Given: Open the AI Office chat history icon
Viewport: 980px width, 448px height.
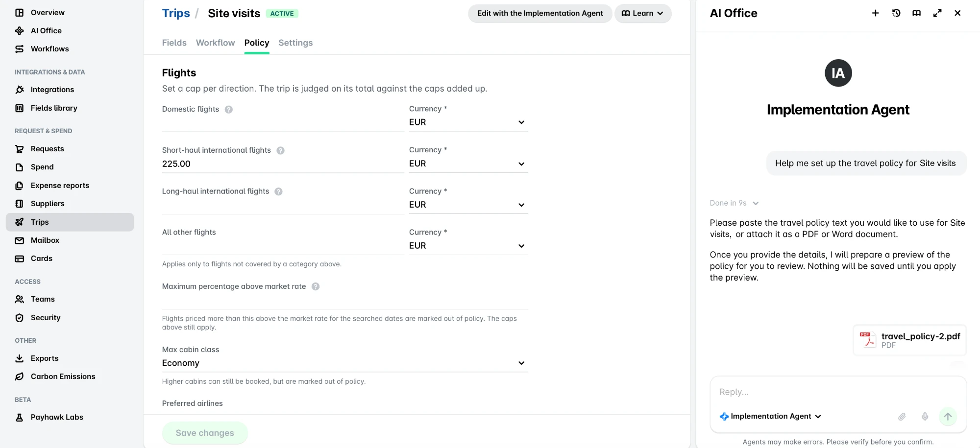Looking at the screenshot, I should (x=896, y=13).
